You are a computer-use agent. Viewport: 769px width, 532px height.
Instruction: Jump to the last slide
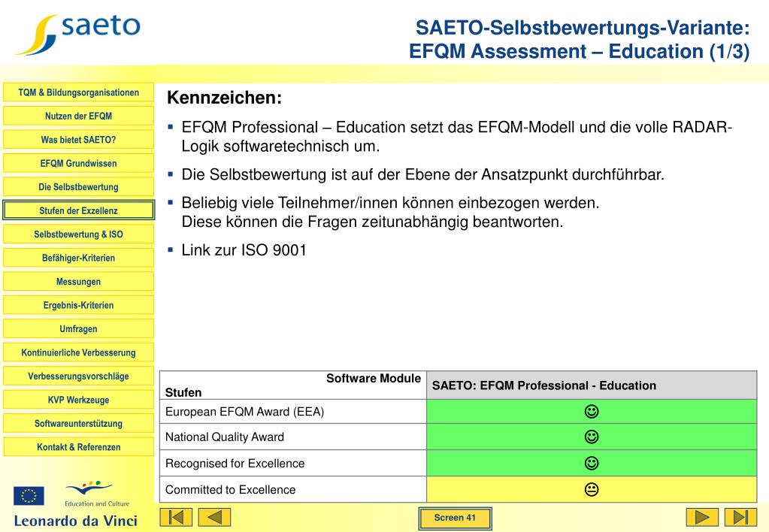tap(740, 517)
